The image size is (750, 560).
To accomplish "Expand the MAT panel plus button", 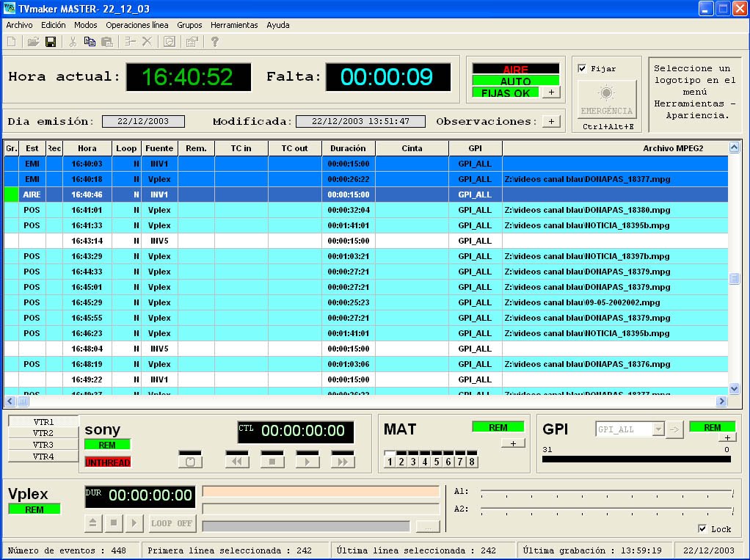I will [513, 443].
